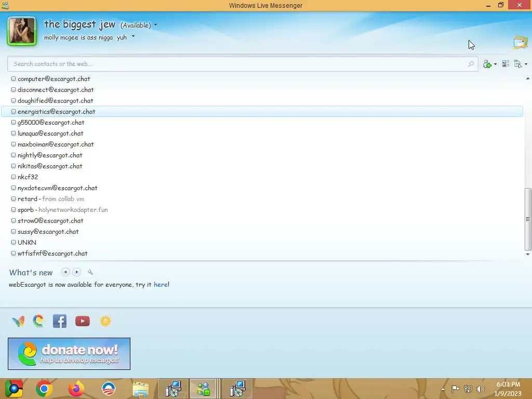Image resolution: width=532 pixels, height=399 pixels.
Task: Click display name 'the biggest jew'
Action: 79,24
